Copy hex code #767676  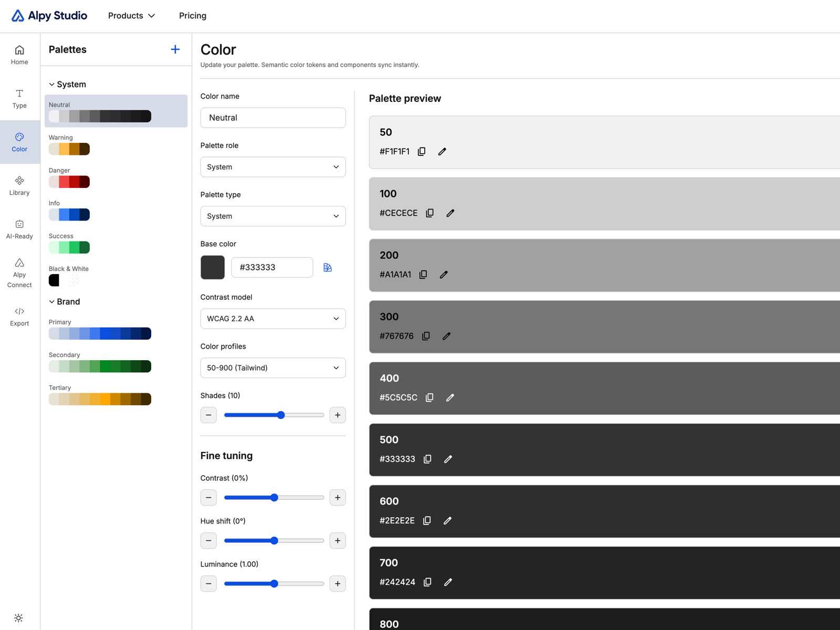(426, 335)
